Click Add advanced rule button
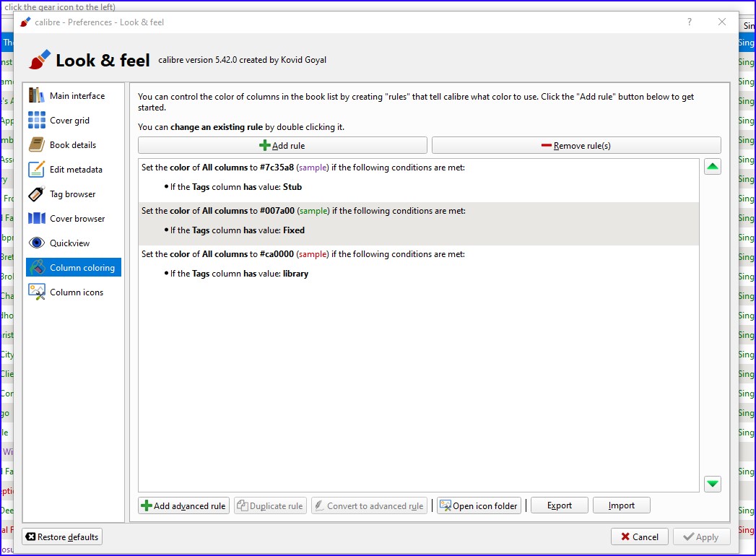 coord(183,506)
